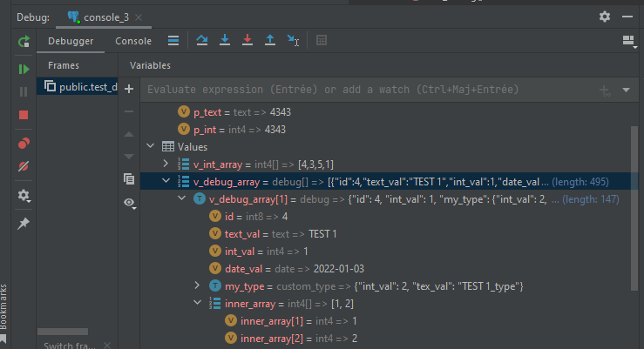Add expression to watches icon
Image resolution: width=644 pixels, height=349 pixels.
click(x=605, y=91)
